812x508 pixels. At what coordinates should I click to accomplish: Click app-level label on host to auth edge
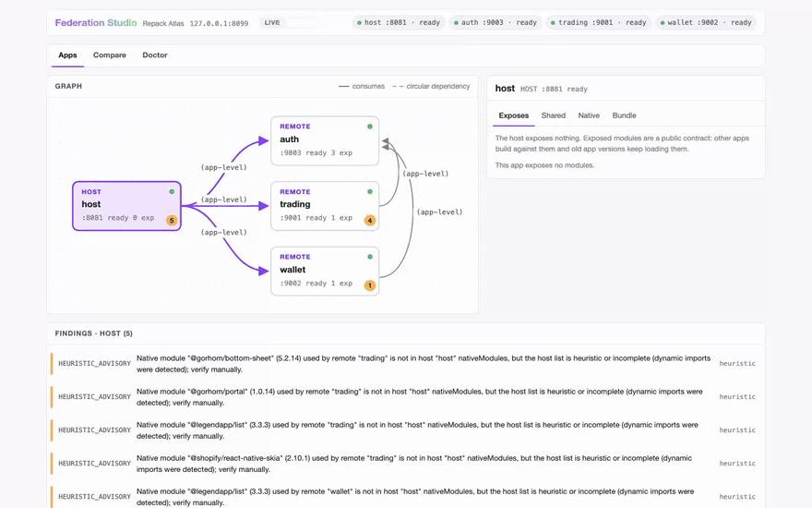click(223, 167)
